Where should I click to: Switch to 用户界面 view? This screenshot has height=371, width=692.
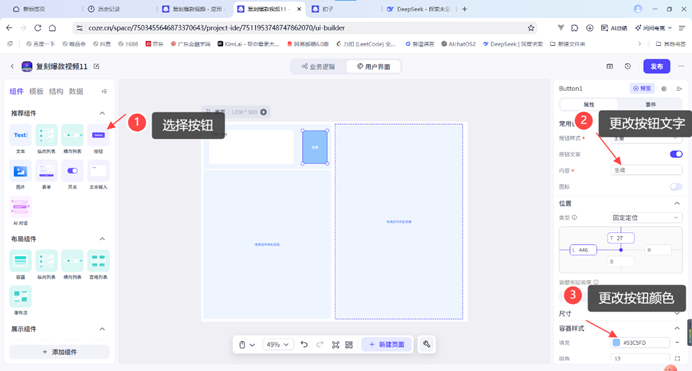373,67
